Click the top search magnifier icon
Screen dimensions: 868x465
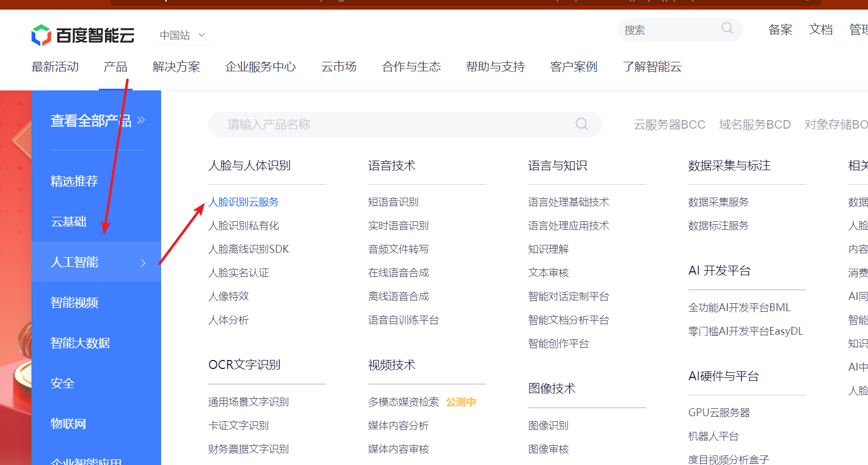[x=727, y=28]
